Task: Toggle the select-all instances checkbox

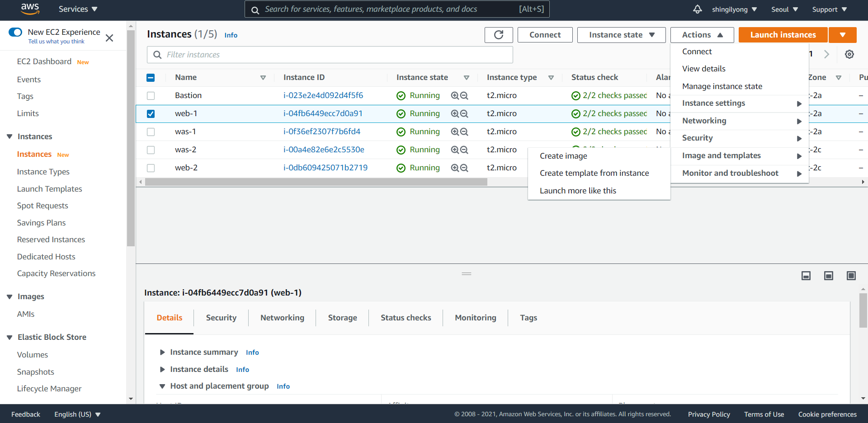Action: pos(151,78)
